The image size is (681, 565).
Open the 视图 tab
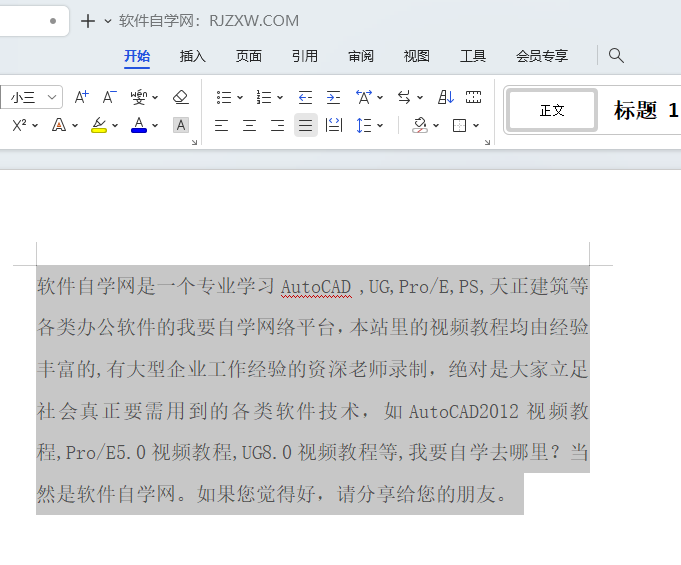[x=417, y=56]
